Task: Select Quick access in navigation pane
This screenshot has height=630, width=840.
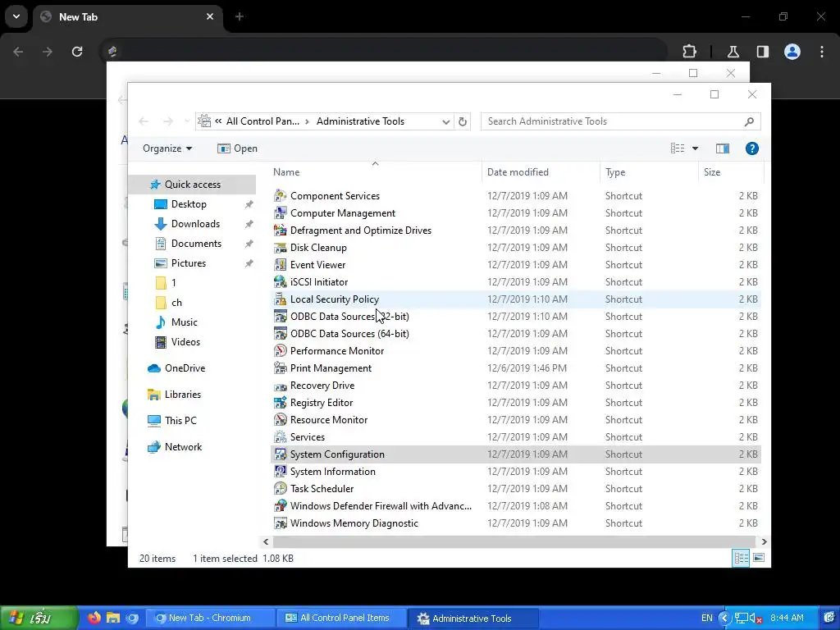Action: click(192, 185)
